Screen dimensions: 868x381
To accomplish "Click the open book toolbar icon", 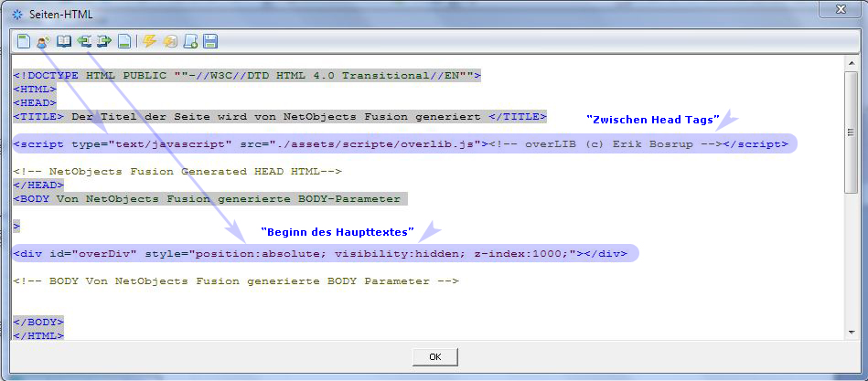I will click(63, 41).
